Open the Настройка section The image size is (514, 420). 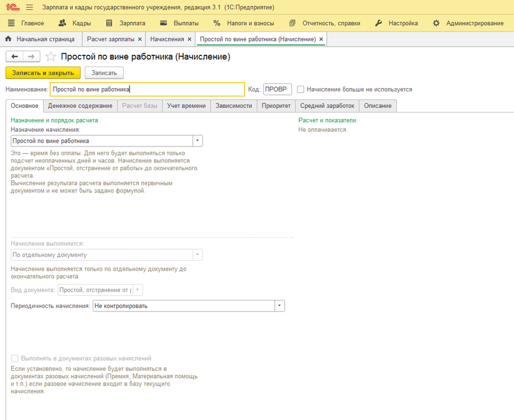pyautogui.click(x=396, y=23)
